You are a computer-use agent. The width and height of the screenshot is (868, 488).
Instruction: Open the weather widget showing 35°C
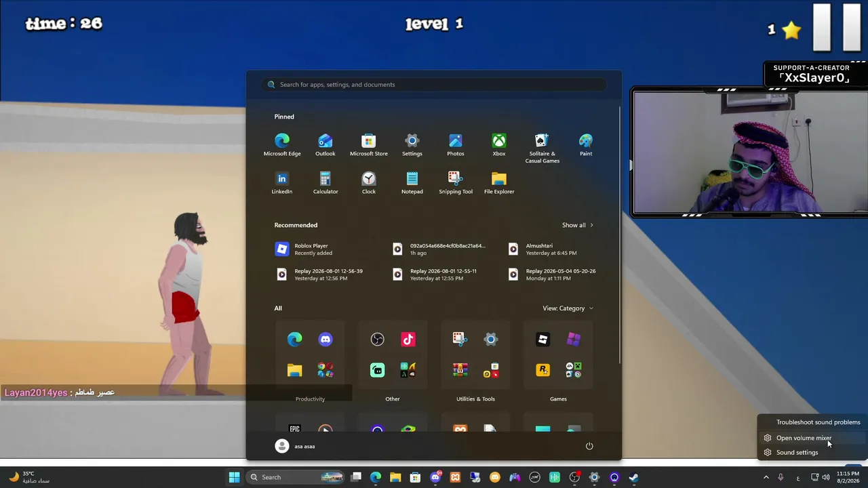(28, 477)
